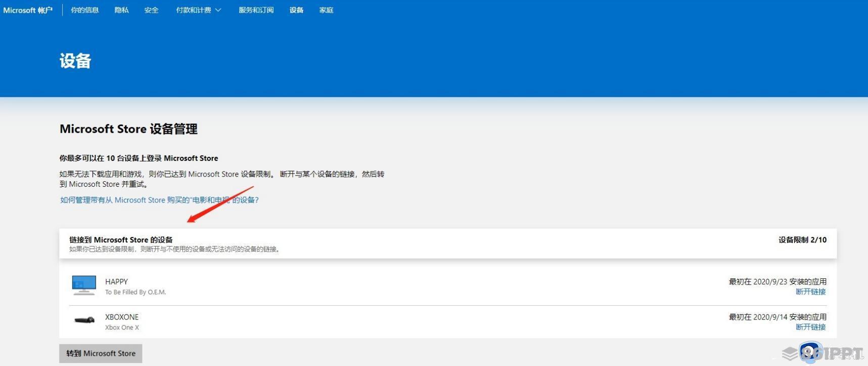This screenshot has width=868, height=366.
Task: Click the HAPPY desktop computer icon
Action: coord(84,285)
